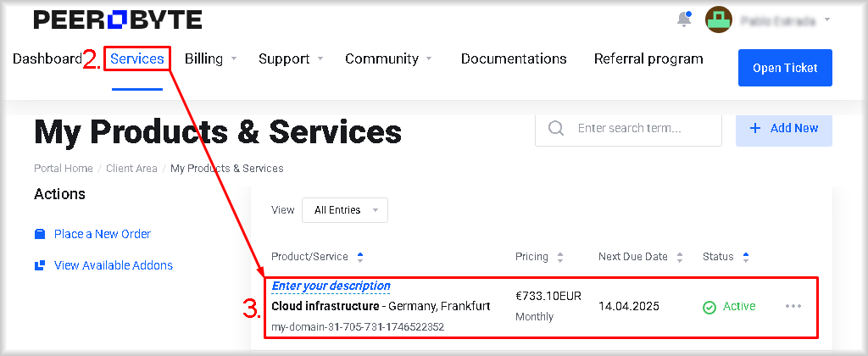Image resolution: width=868 pixels, height=356 pixels.
Task: Click the View Available Addons icon
Action: tap(40, 265)
